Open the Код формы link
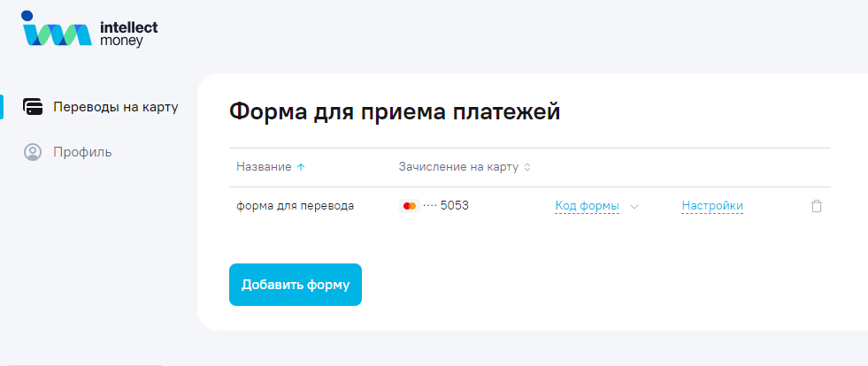 [x=587, y=206]
